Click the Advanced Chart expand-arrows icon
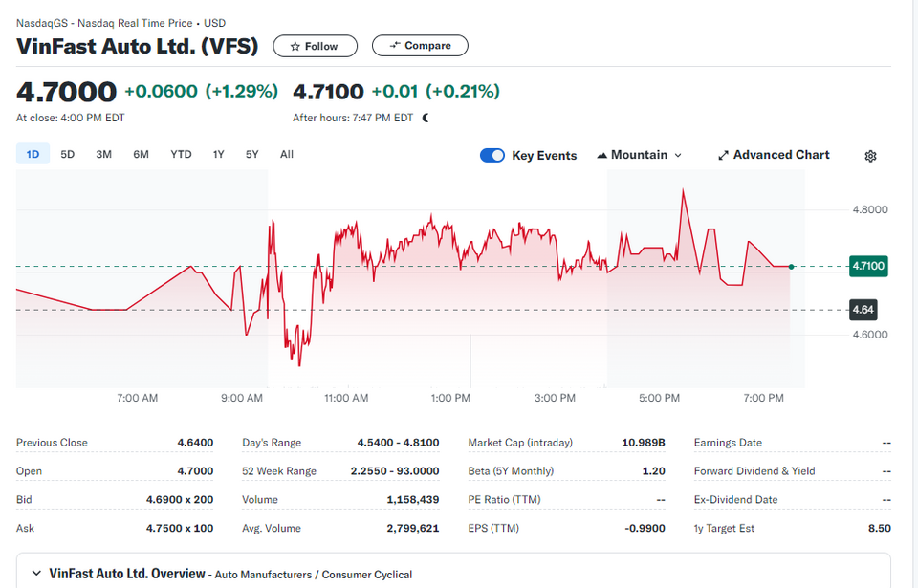The height and width of the screenshot is (588, 918). [x=723, y=155]
